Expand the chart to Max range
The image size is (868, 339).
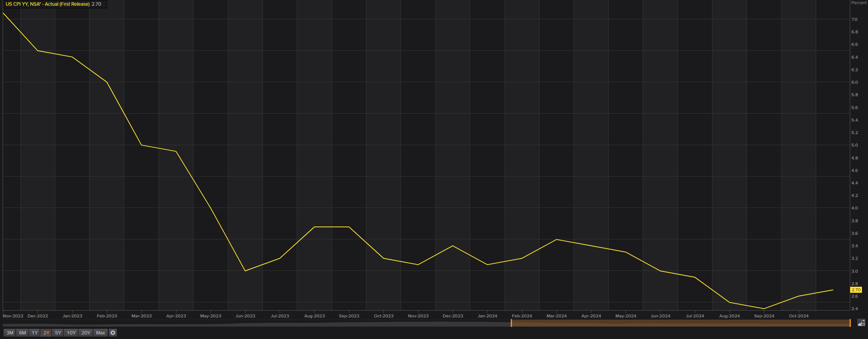(100, 333)
